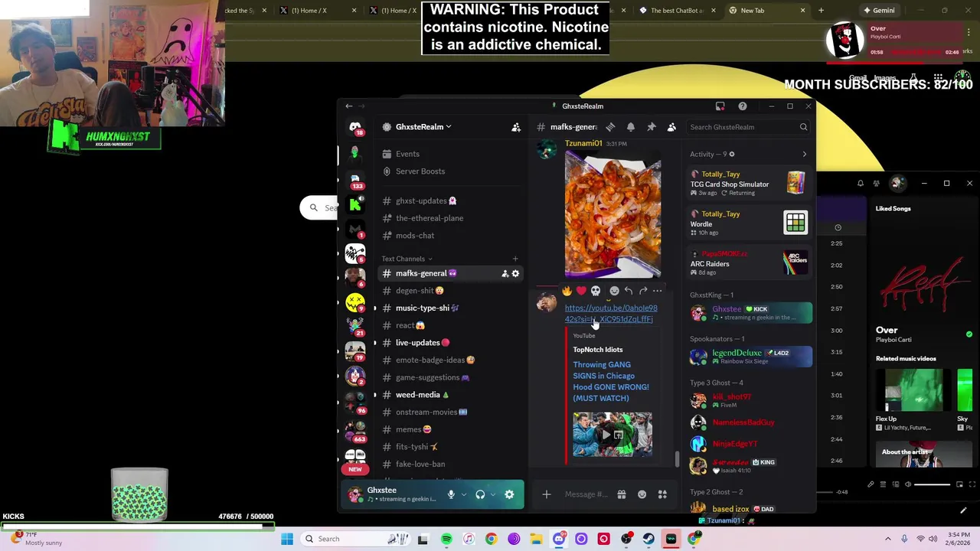Adjust the Spotify volume slider

point(933,484)
